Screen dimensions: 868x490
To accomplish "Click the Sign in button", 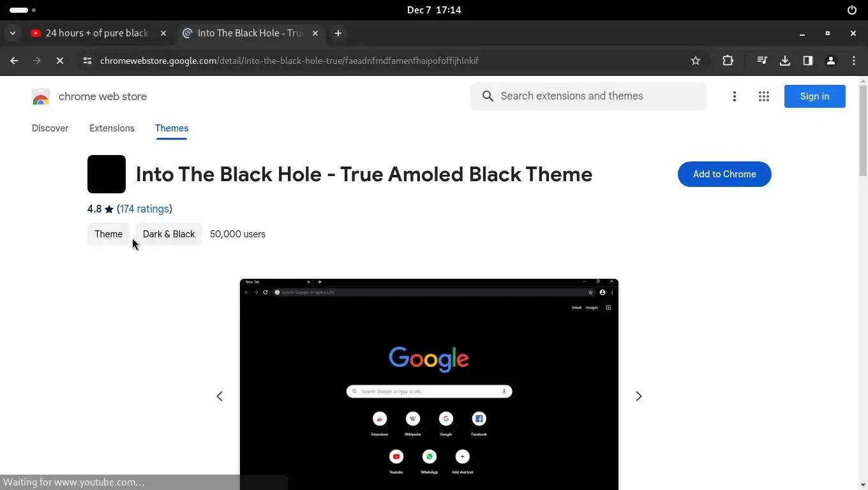I will (815, 96).
